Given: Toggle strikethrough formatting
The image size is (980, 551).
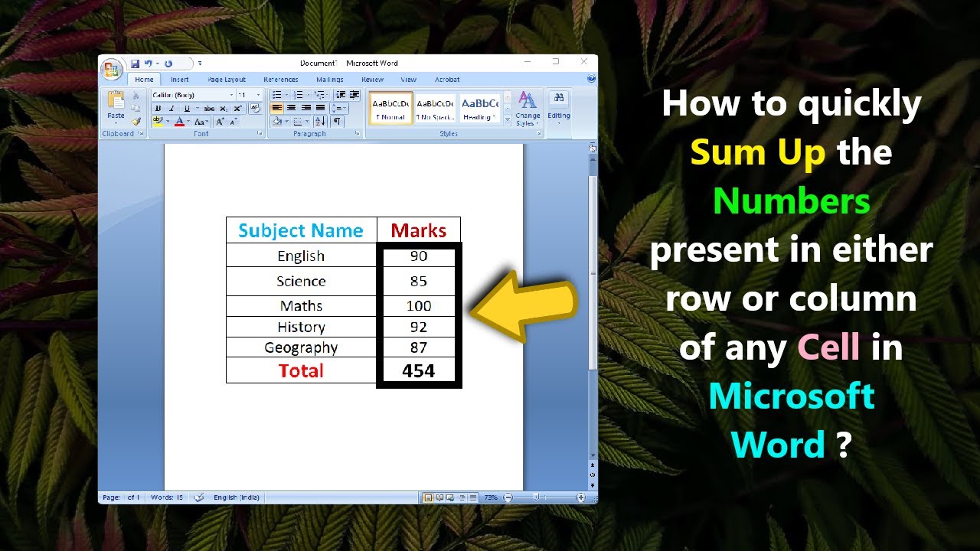Looking at the screenshot, I should pyautogui.click(x=209, y=109).
